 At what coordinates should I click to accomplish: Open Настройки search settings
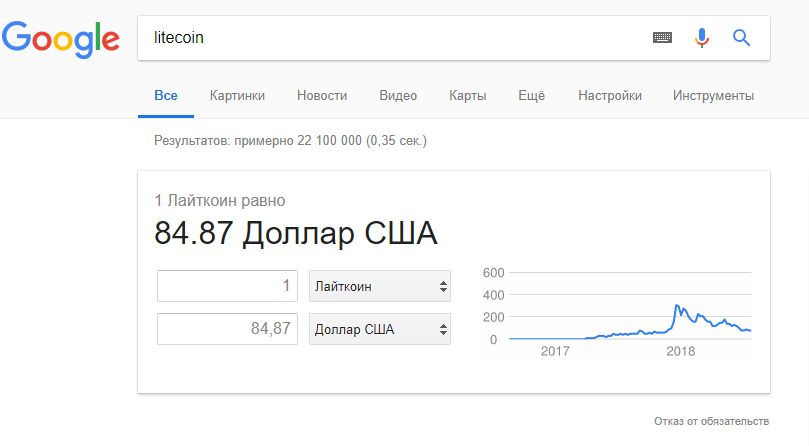tap(610, 96)
